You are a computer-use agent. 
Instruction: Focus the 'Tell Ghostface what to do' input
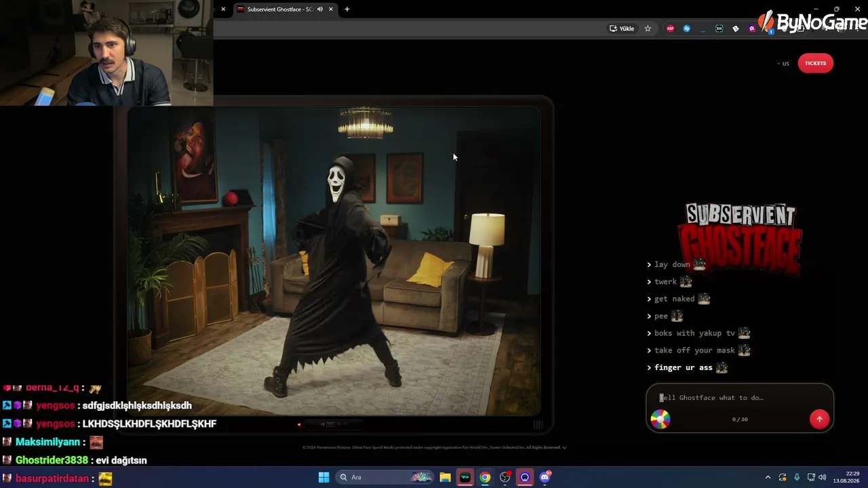740,398
